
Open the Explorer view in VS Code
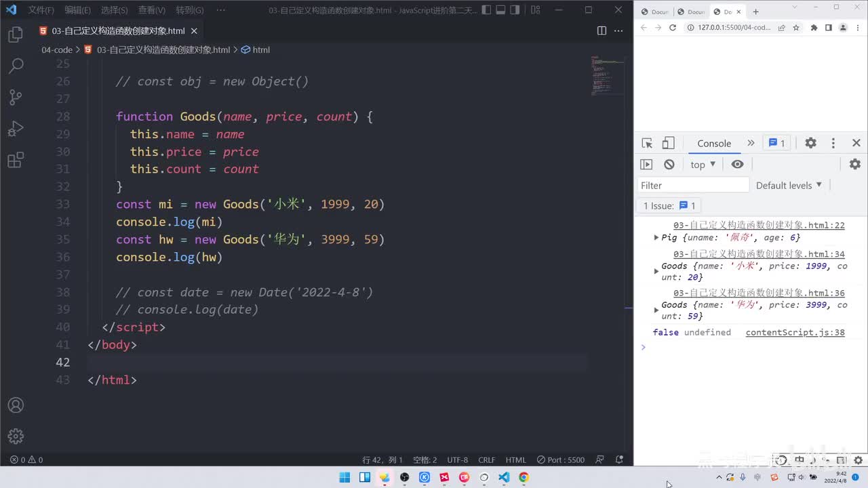click(x=16, y=35)
